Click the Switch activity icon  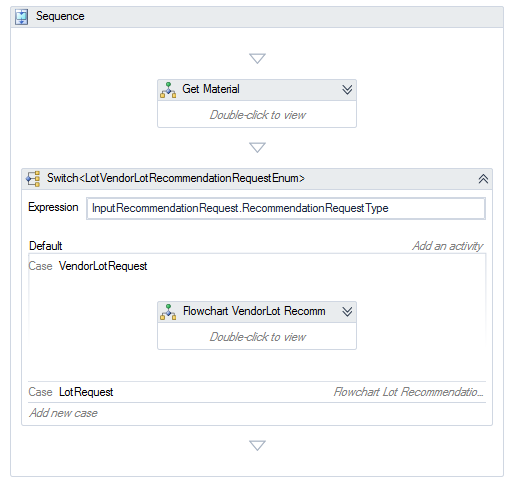pos(33,179)
